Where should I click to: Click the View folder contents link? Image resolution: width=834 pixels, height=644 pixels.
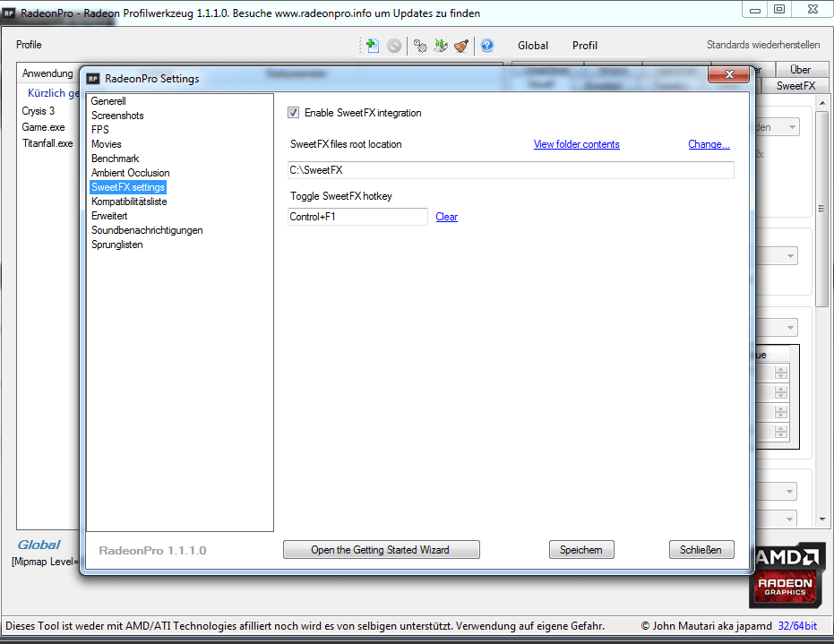[x=577, y=144]
